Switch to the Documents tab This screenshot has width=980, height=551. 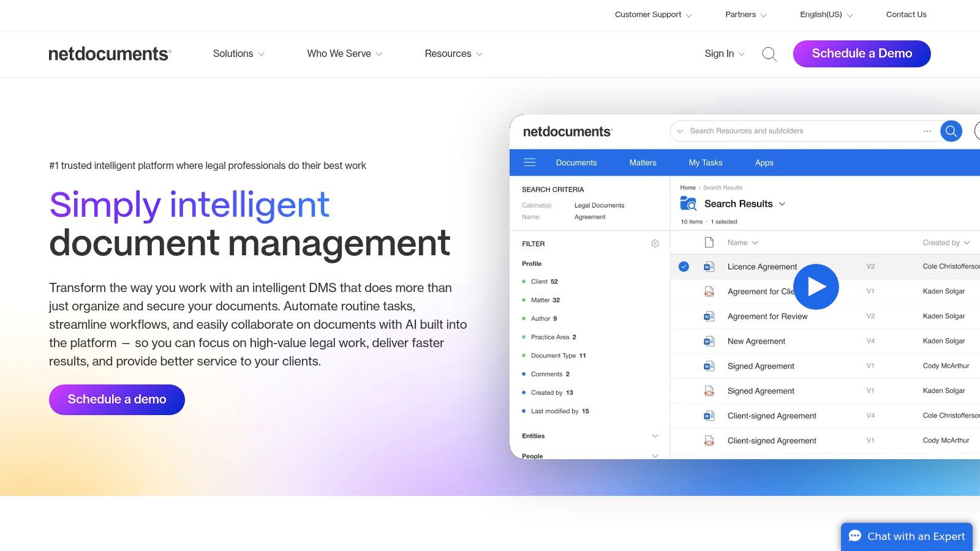576,163
